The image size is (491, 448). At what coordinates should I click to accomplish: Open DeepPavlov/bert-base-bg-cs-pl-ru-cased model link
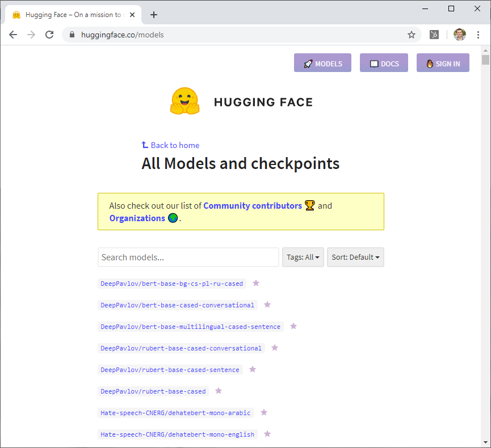coord(171,284)
